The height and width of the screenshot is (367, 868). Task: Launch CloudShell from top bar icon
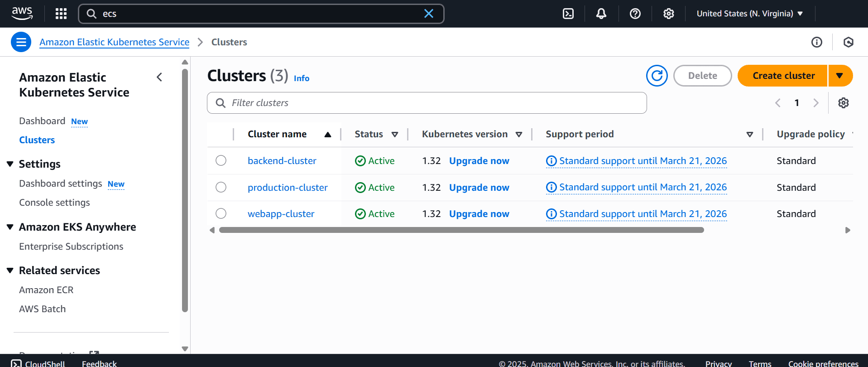click(568, 14)
